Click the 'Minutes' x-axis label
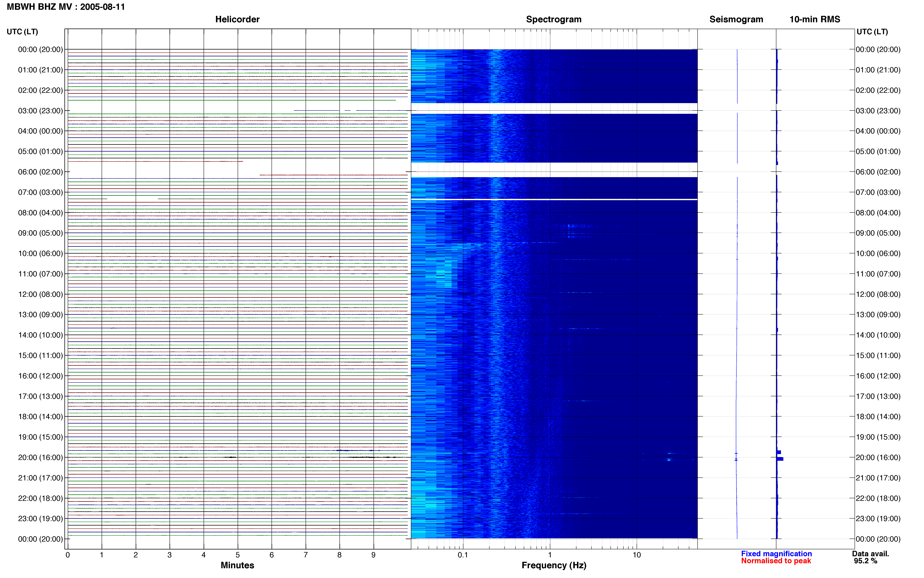The width and height of the screenshot is (924, 578). tap(237, 565)
